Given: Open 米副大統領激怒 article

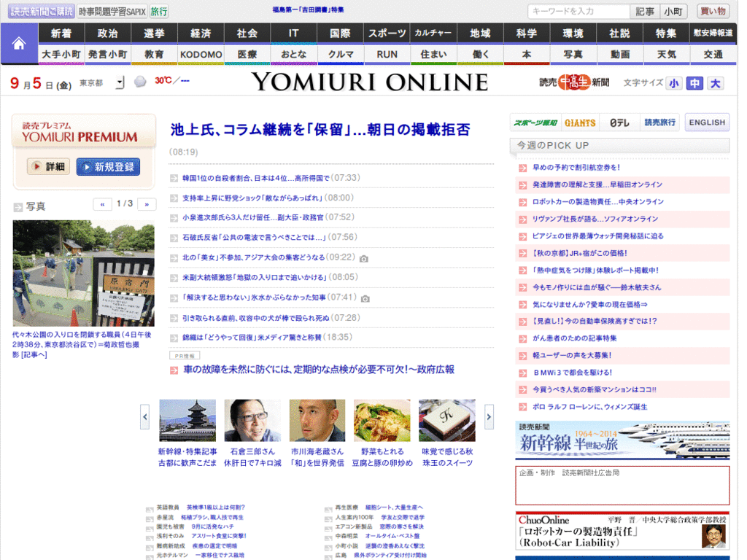Looking at the screenshot, I should click(255, 278).
